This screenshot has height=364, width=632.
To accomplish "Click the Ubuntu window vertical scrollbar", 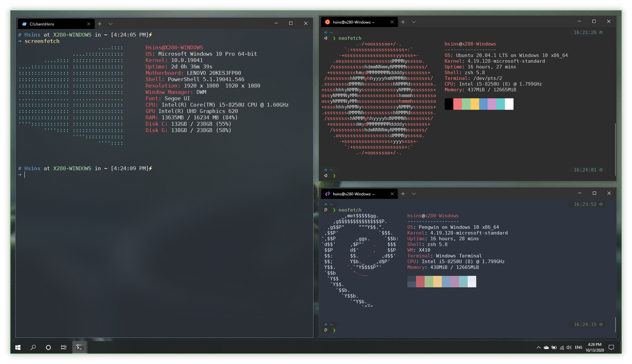I will pyautogui.click(x=615, y=150).
